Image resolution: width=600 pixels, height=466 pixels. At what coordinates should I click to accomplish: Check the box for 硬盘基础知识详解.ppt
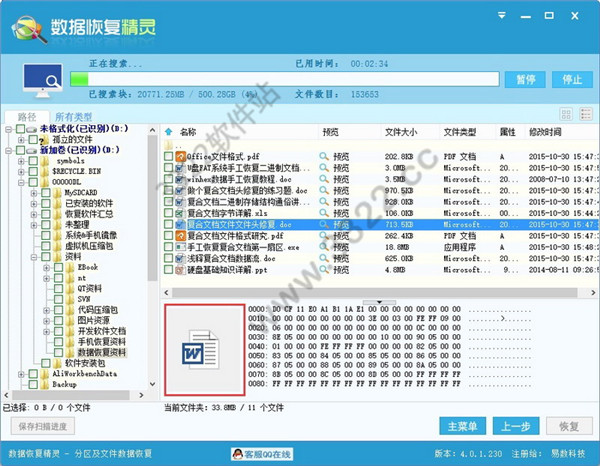tap(168, 269)
